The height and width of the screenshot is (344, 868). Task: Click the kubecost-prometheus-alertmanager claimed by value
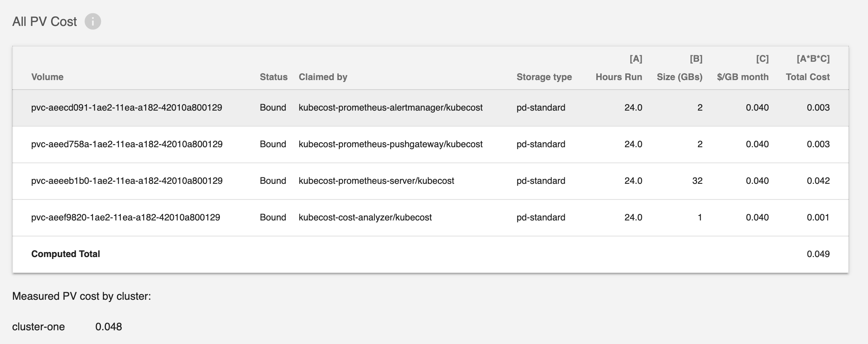tap(391, 108)
